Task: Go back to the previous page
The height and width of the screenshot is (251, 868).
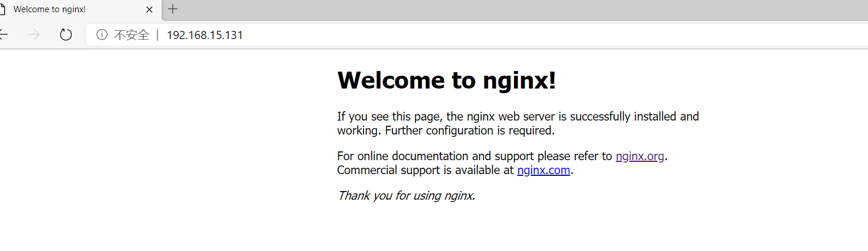Action: pos(3,35)
